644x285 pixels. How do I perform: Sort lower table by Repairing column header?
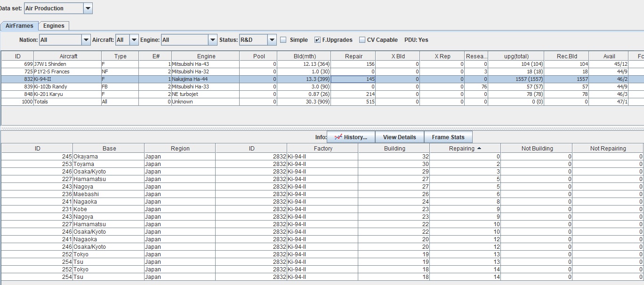[x=465, y=148]
